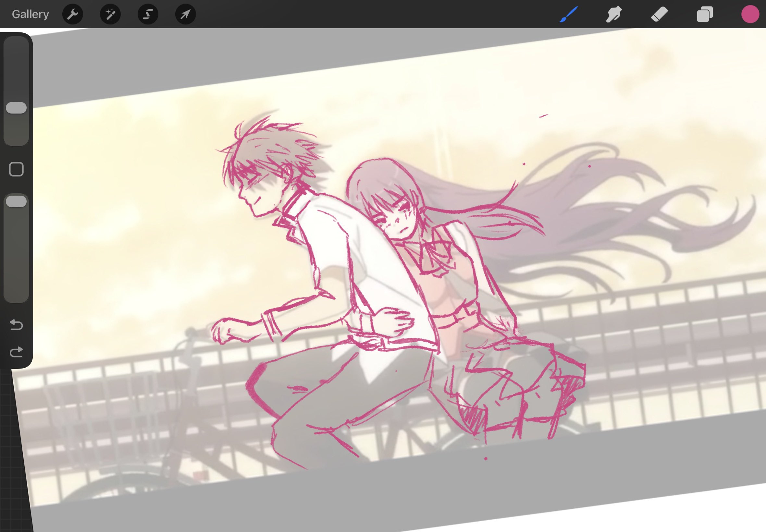
Task: Activate the Selection S-shaped tool
Action: click(148, 14)
